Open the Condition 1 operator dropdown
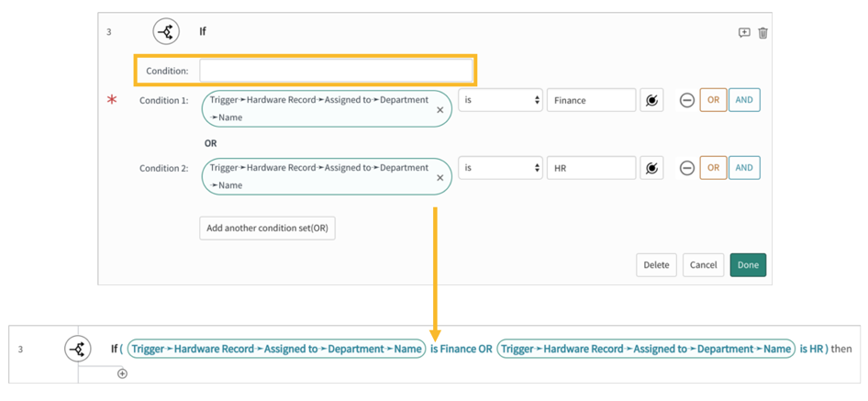This screenshot has width=868, height=401. pos(500,101)
